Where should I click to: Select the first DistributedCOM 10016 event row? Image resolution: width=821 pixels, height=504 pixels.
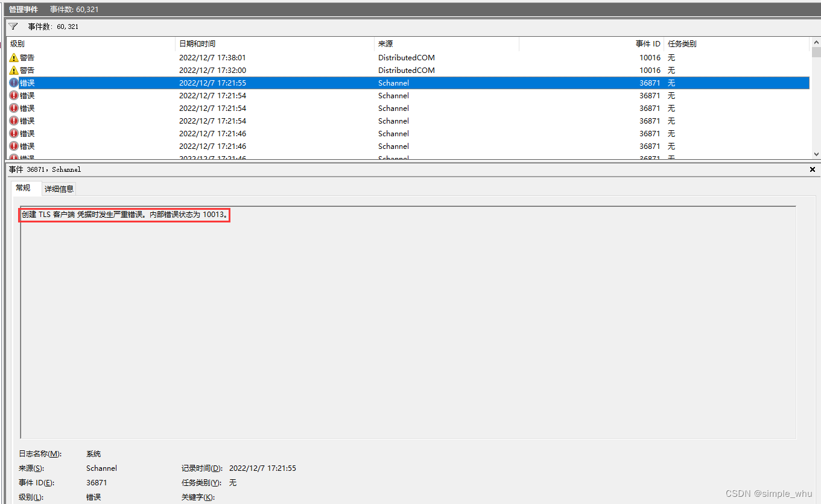(241, 57)
